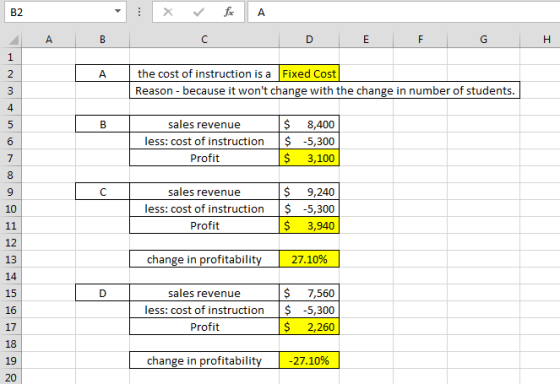Select 'change in profitability' in row 13

point(204,259)
